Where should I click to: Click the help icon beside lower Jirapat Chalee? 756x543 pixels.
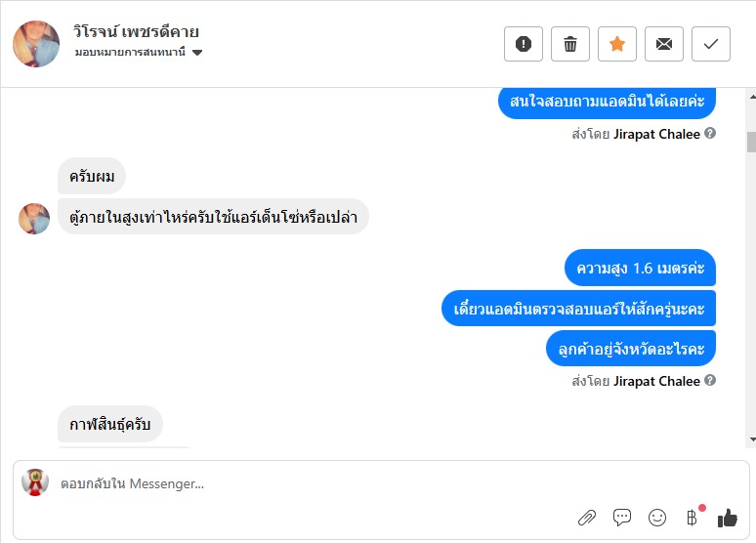pos(710,381)
